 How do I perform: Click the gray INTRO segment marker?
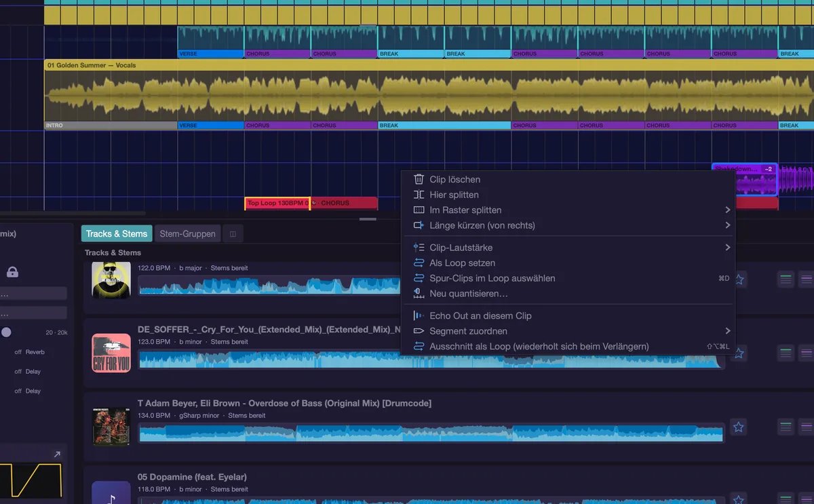point(111,125)
